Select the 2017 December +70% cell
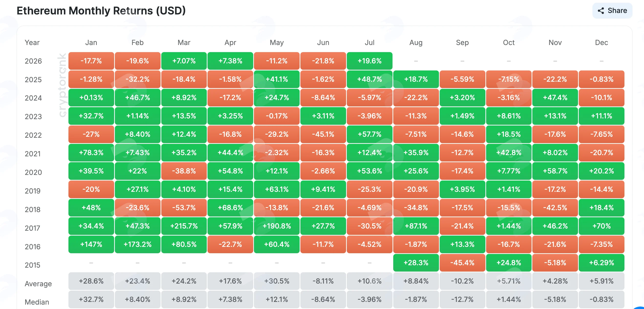 click(601, 226)
